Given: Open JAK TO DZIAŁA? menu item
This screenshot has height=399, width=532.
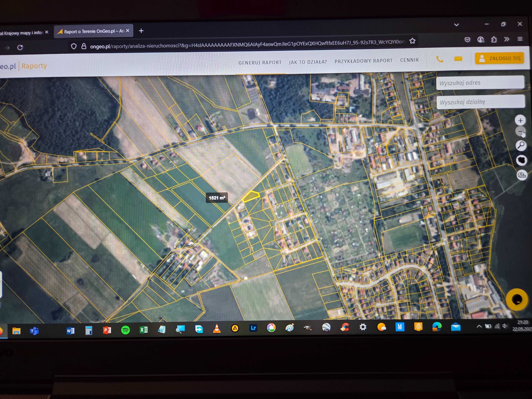Looking at the screenshot, I should point(308,62).
